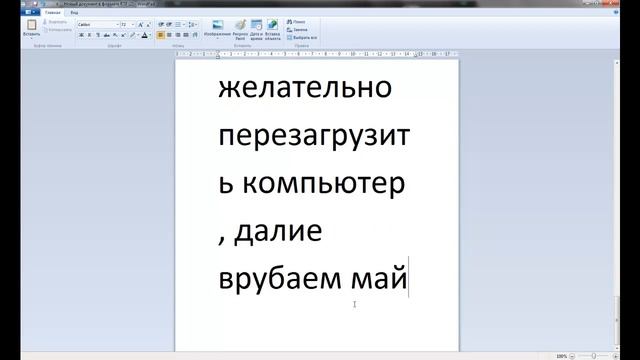This screenshot has width=640, height=360.
Task: Click the word желательно in document
Action: pos(305,87)
